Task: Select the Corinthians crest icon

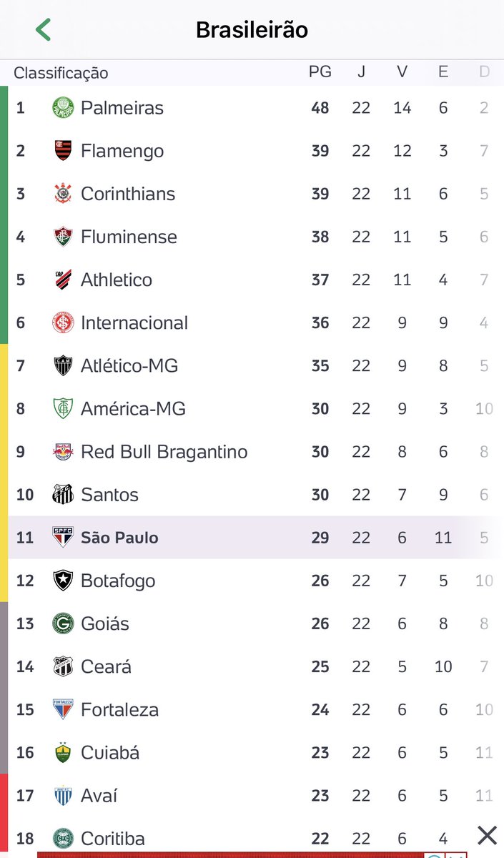Action: pos(63,194)
